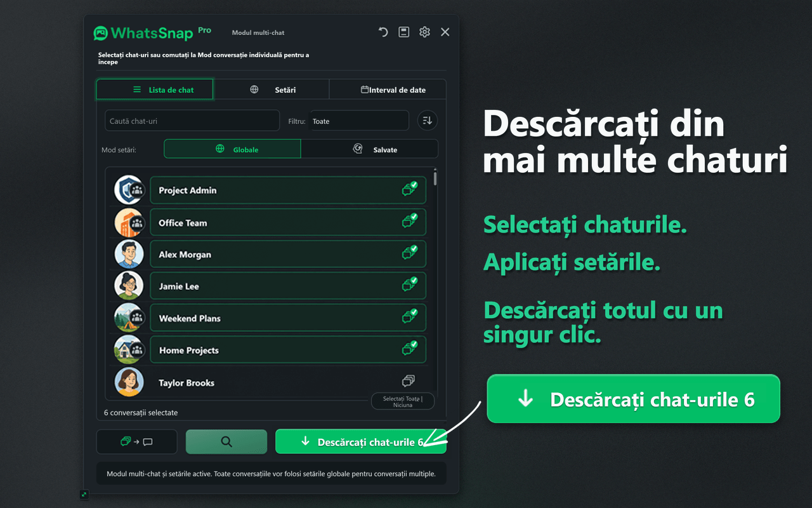Toggle selection check icon for Project Admin
The width and height of the screenshot is (812, 508).
tap(409, 189)
